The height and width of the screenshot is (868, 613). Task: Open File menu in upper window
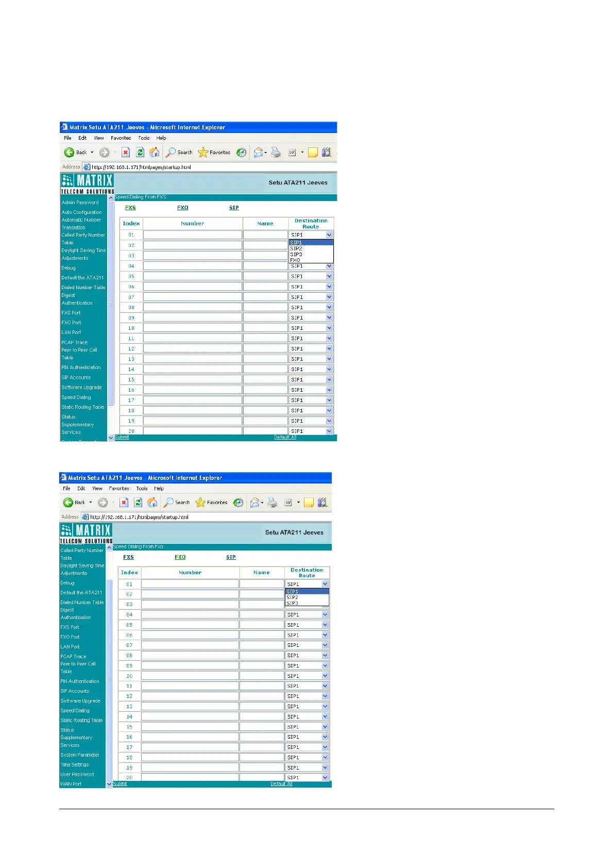67,138
